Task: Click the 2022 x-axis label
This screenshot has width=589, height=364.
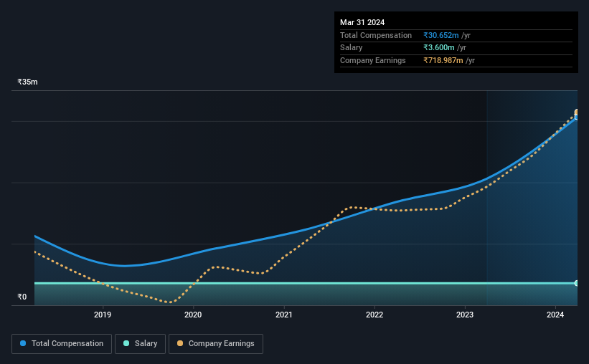Action: coord(374,315)
